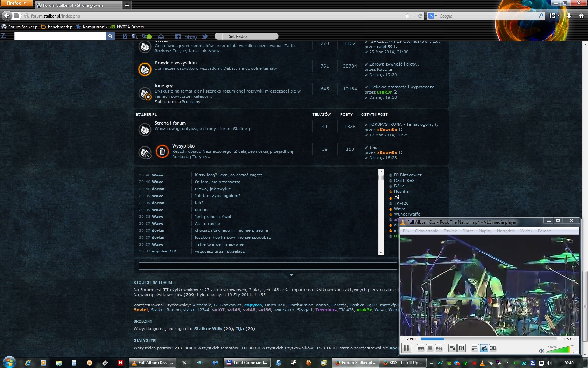Open the VLC Napisy menu

pos(485,231)
